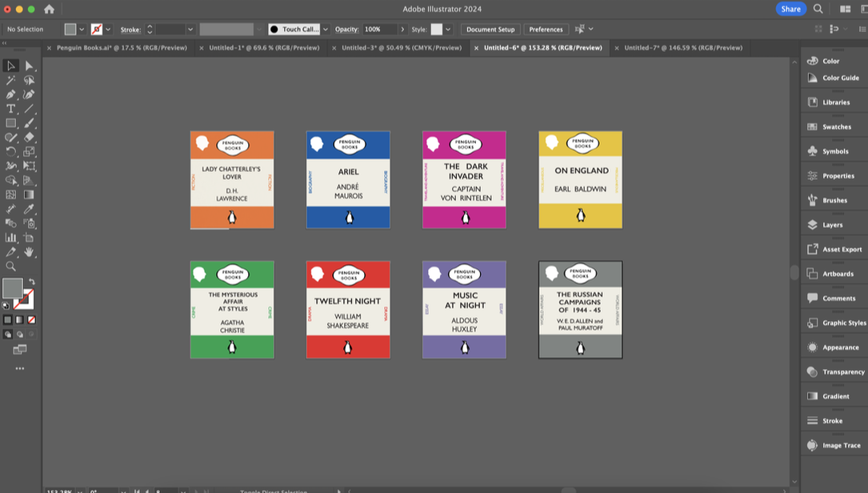Viewport: 868px width, 493px height.
Task: Expand the stroke weight dropdown
Action: pyautogui.click(x=190, y=30)
